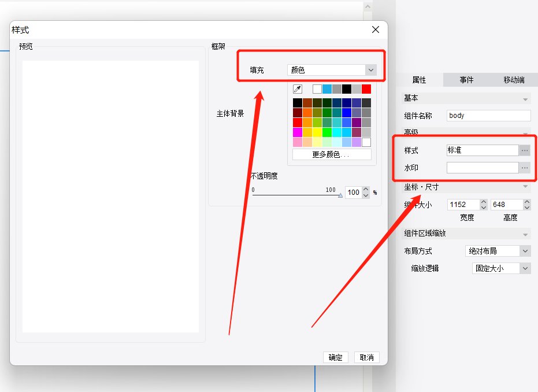Click the 确定 button

[x=335, y=357]
